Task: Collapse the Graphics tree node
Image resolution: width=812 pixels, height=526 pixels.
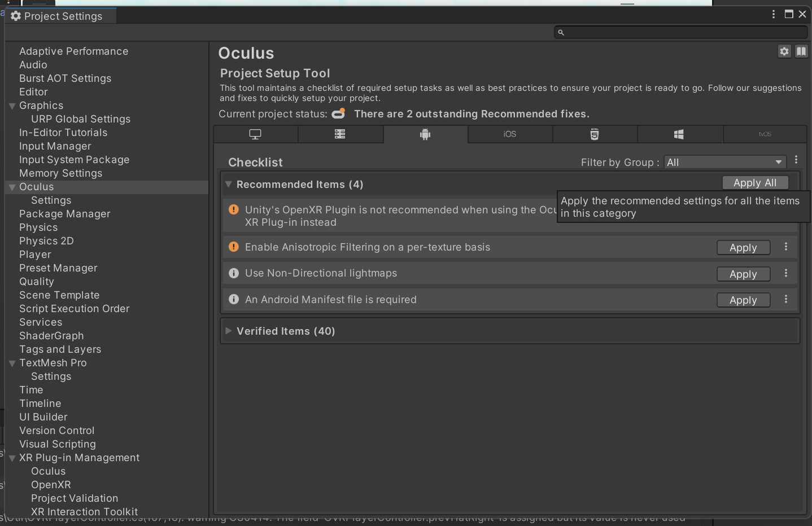Action: [12, 106]
